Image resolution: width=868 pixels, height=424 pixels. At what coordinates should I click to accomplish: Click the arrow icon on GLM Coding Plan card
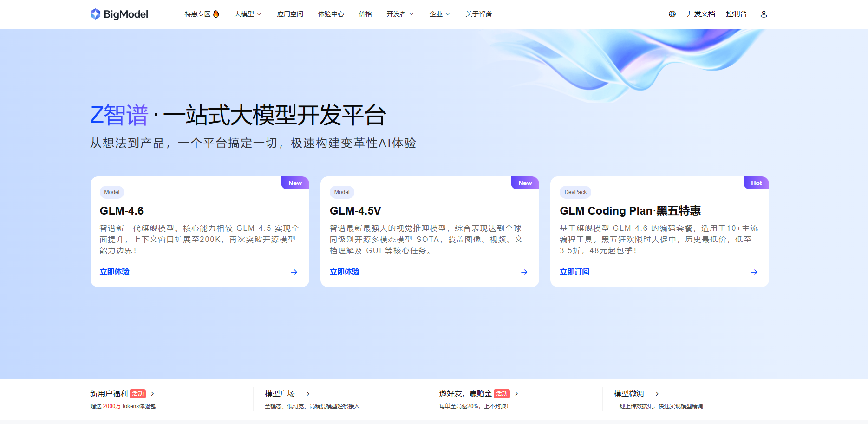click(x=754, y=272)
